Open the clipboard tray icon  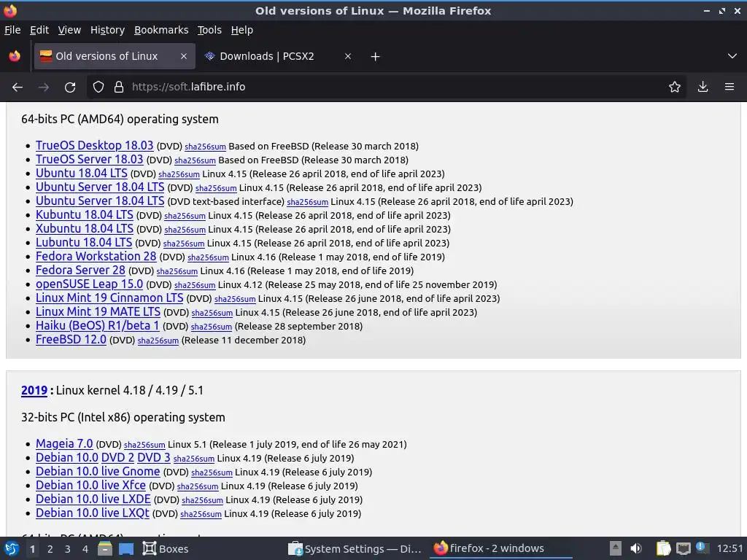pos(663,548)
